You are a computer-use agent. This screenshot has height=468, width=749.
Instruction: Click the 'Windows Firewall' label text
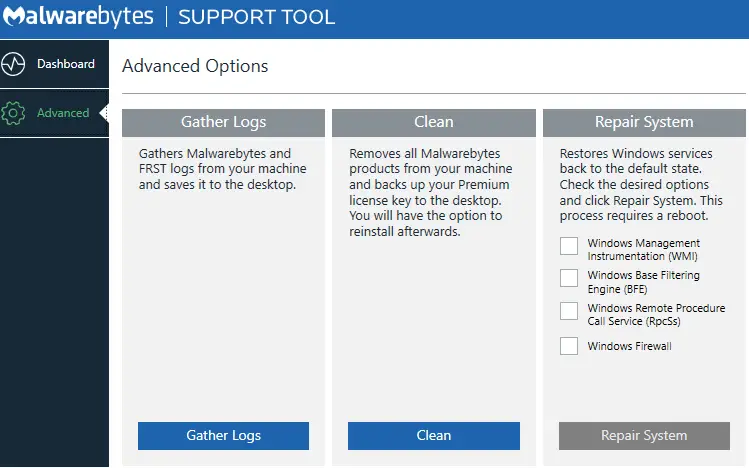(630, 346)
